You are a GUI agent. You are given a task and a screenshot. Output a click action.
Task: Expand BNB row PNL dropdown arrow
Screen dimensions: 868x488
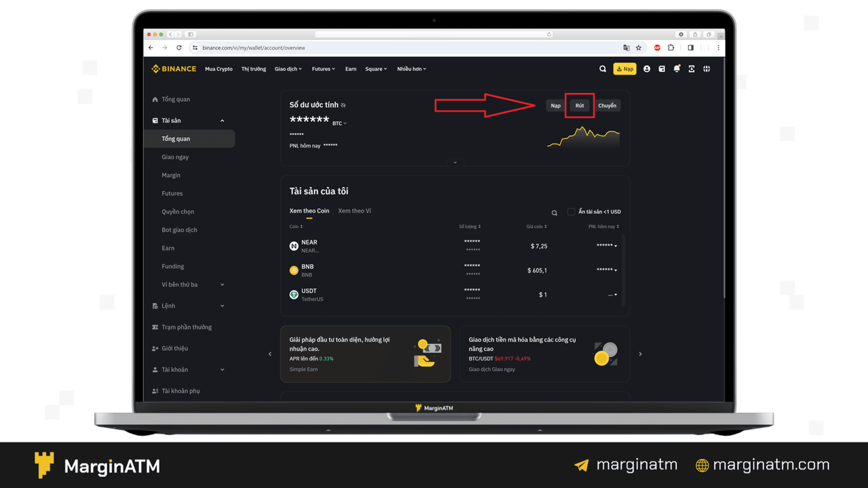(616, 270)
